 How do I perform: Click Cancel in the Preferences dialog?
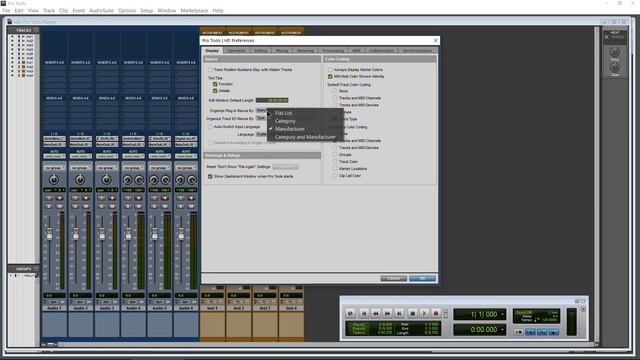coord(393,278)
